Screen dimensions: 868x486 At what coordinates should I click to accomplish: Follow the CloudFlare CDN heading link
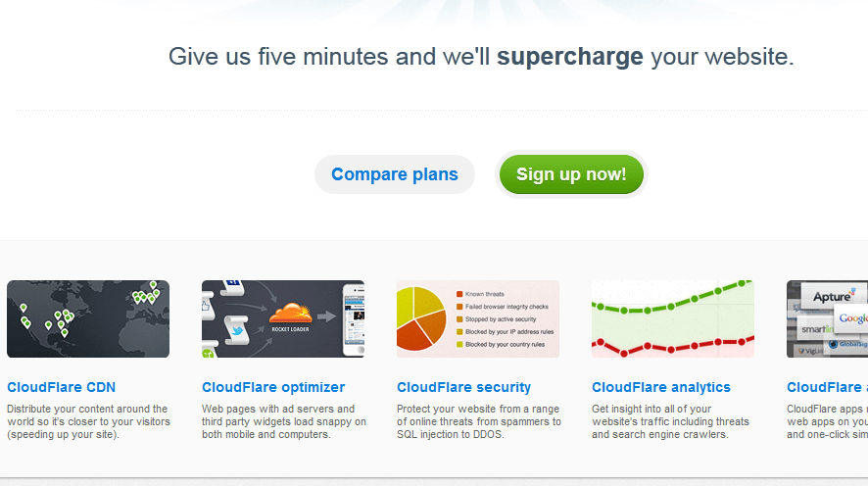click(x=61, y=387)
